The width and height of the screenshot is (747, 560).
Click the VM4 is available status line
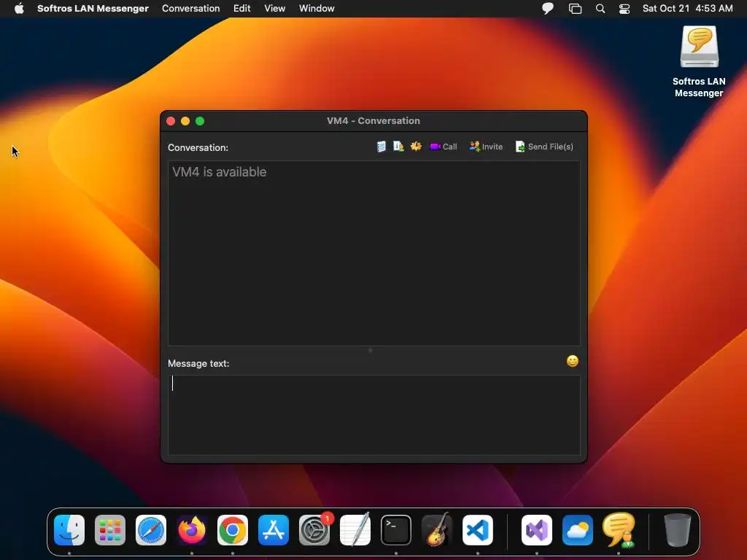(x=219, y=172)
